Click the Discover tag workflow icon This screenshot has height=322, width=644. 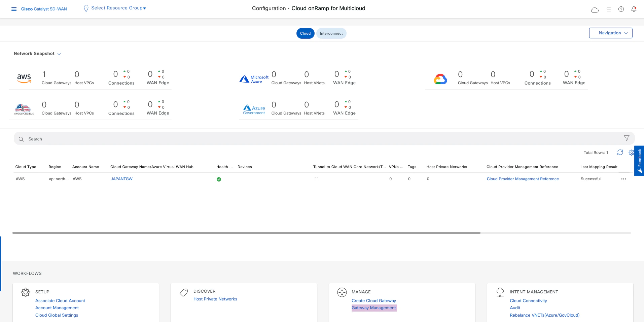point(184,292)
